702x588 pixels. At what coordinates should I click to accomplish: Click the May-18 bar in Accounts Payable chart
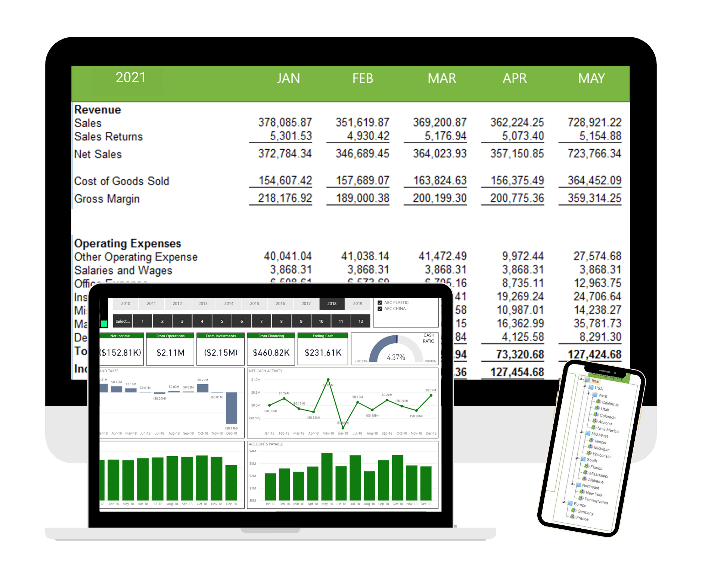coord(327,476)
